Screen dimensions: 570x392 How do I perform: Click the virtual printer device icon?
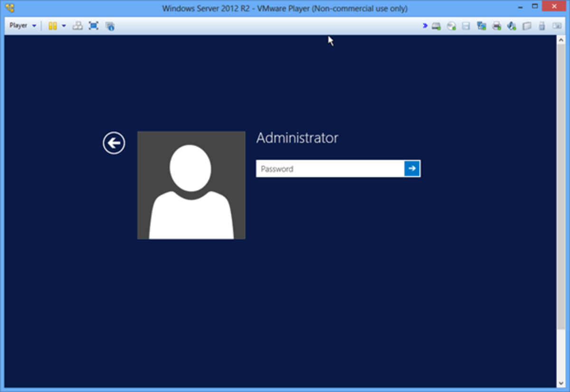[496, 26]
